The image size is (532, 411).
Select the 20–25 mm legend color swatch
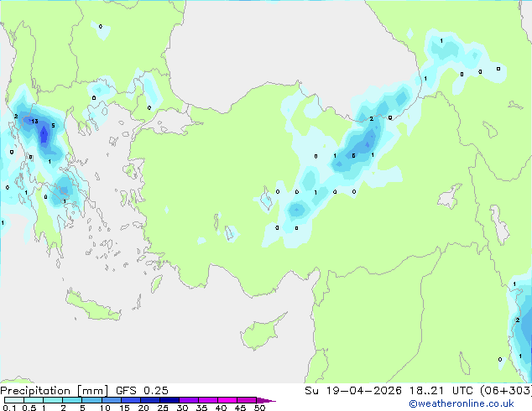click(149, 400)
